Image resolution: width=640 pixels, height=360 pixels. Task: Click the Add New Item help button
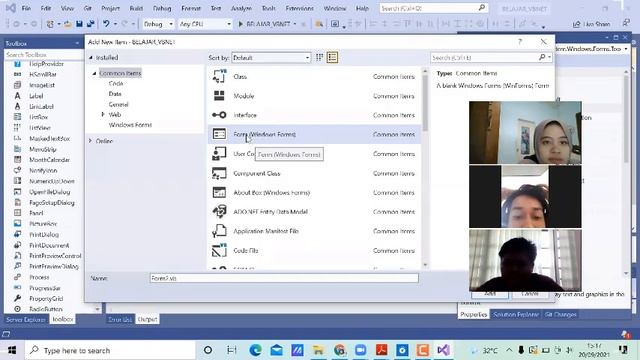520,42
